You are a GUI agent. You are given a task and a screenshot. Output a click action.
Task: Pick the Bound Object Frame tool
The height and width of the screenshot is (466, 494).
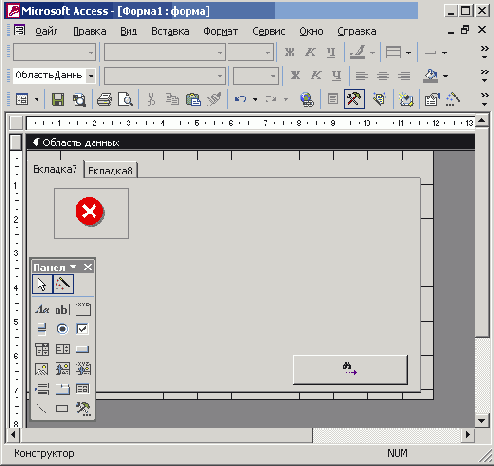pyautogui.click(x=83, y=369)
